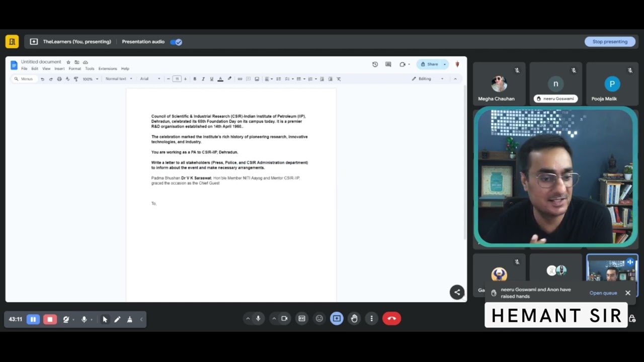Open the Arial font dropdown

150,79
